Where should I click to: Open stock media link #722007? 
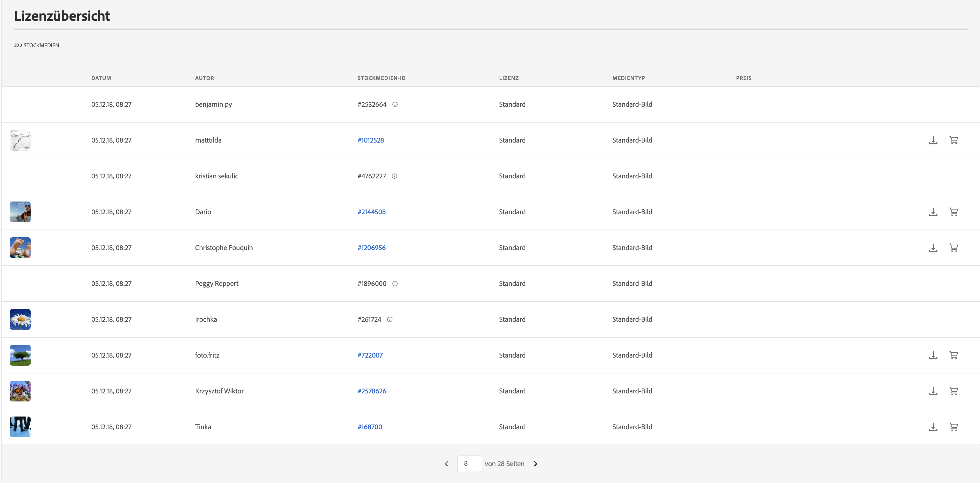pyautogui.click(x=370, y=355)
